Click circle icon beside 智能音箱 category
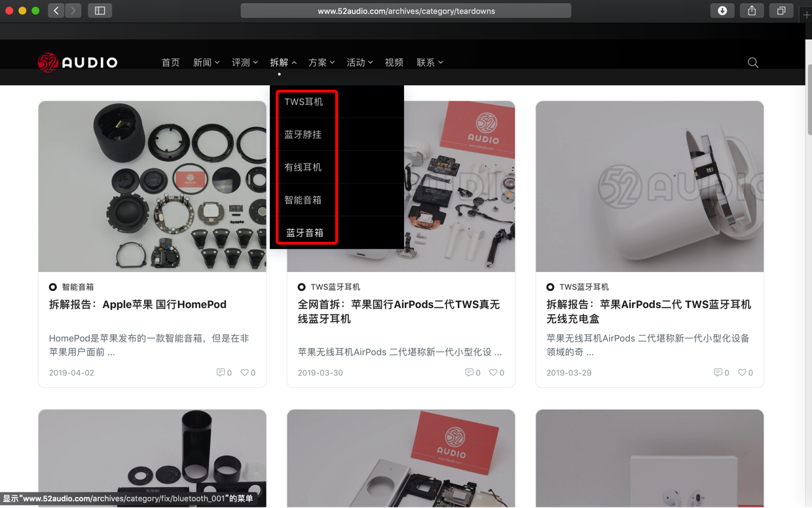This screenshot has height=508, width=812. 53,287
